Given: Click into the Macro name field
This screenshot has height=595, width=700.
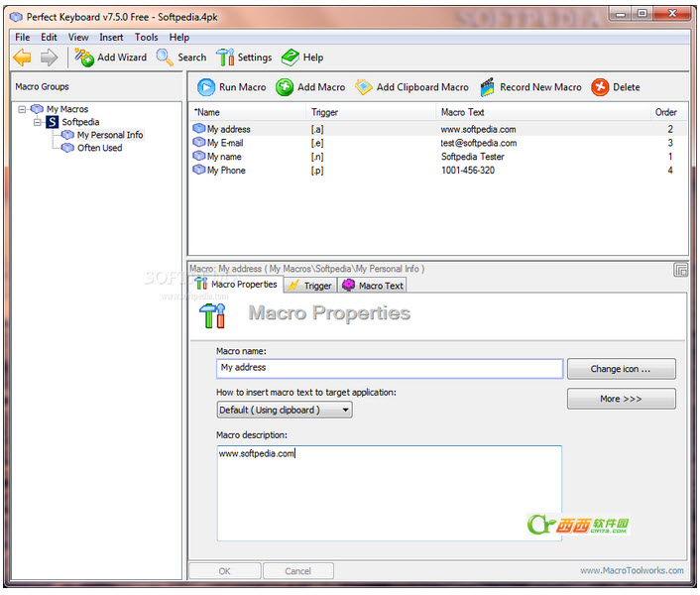Looking at the screenshot, I should pyautogui.click(x=390, y=369).
